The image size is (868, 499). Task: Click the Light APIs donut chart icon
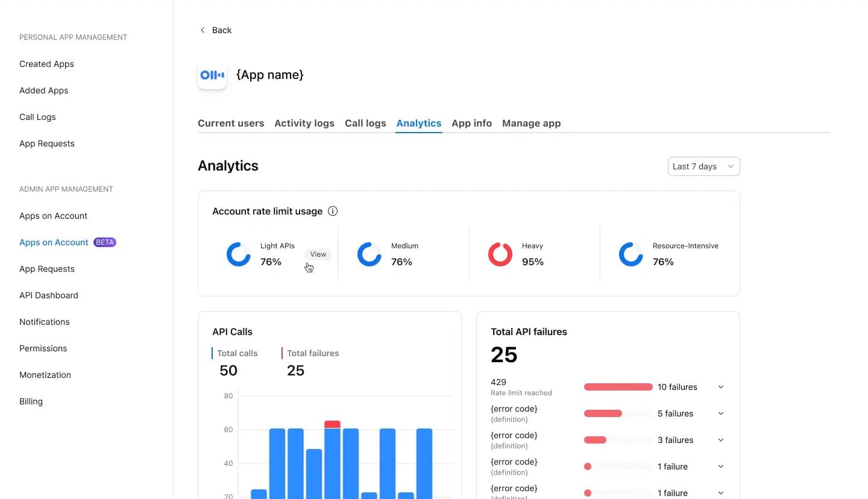tap(239, 254)
